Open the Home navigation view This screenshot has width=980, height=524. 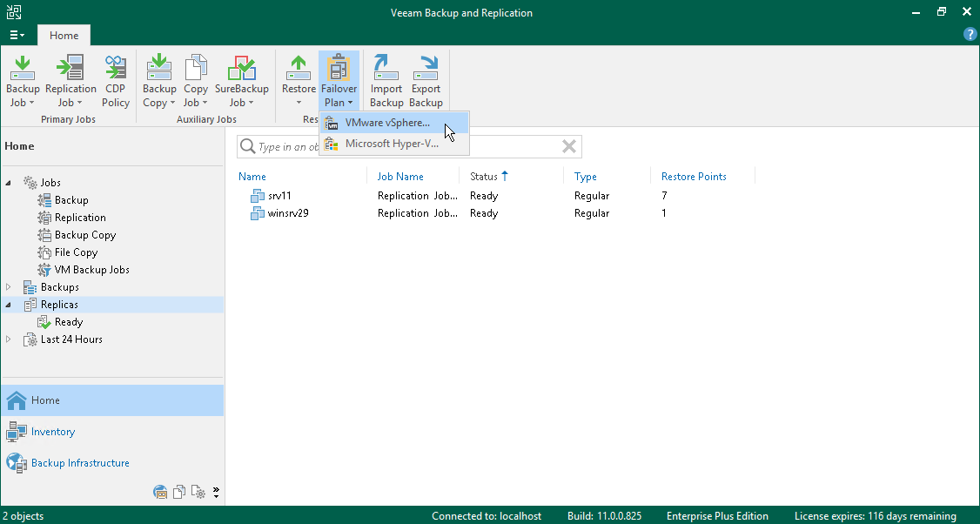[112, 400]
